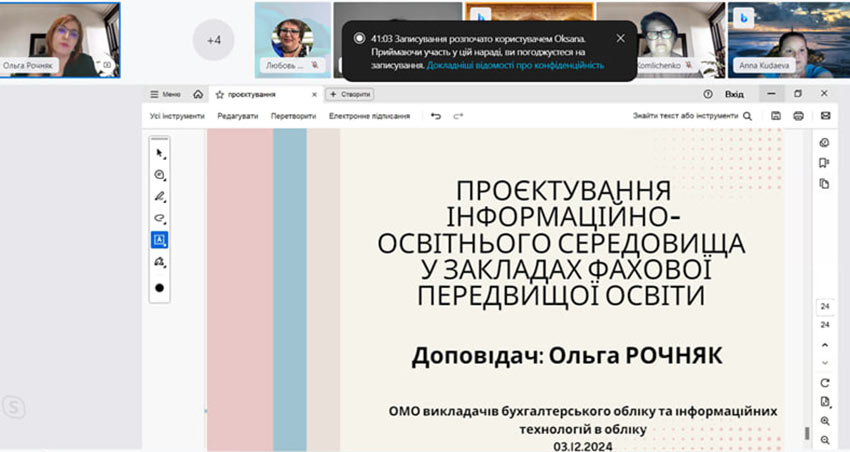
Task: Dismiss the recording notification banner
Action: pos(620,38)
